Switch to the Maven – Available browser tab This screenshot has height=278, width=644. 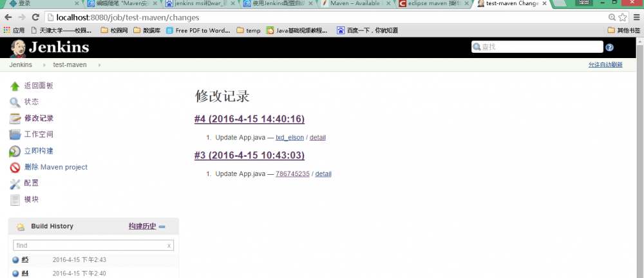tap(355, 4)
